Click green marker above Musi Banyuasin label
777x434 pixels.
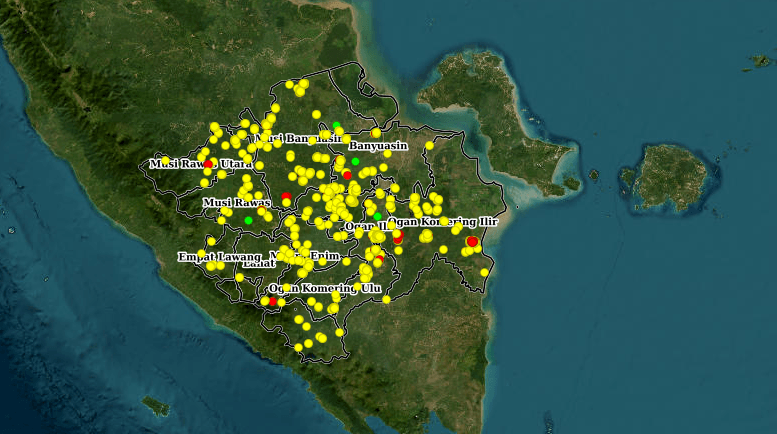pos(336,125)
